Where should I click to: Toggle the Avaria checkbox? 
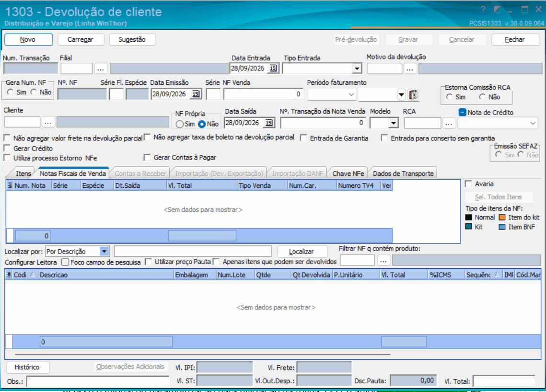pyautogui.click(x=469, y=184)
